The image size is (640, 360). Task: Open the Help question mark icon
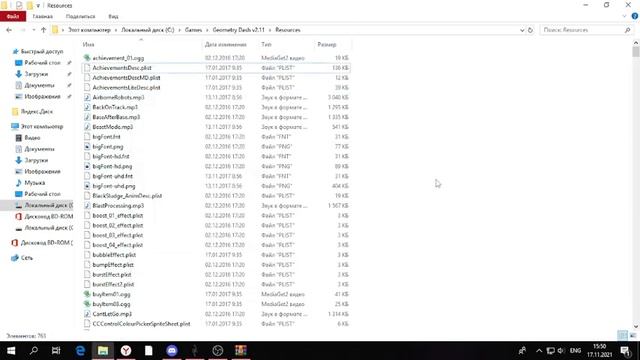tap(635, 16)
